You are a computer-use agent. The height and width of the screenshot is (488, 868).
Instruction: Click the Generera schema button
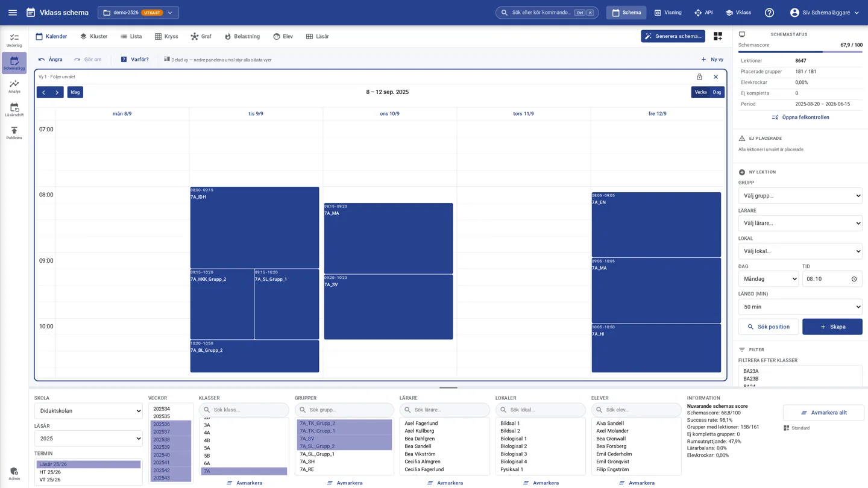[673, 36]
